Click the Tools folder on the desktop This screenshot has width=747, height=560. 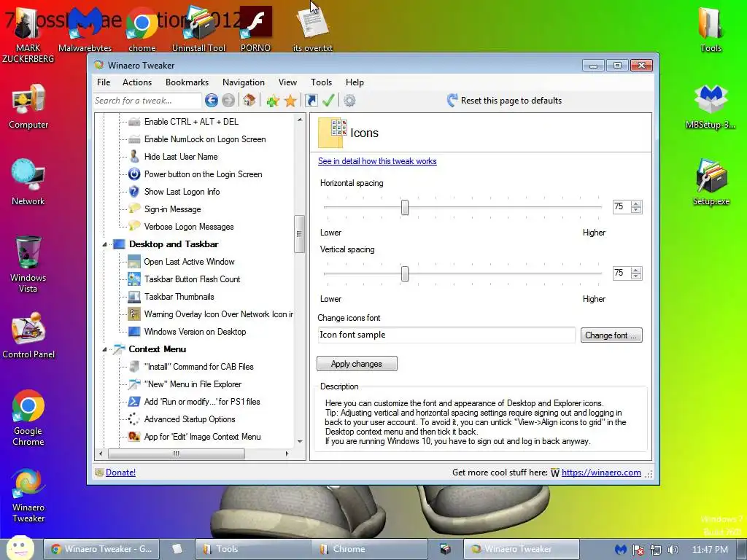coord(711,29)
